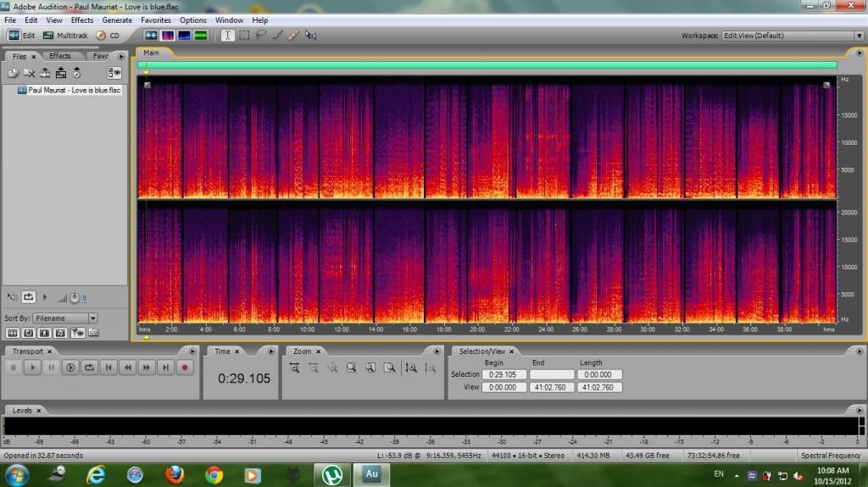The image size is (868, 487).
Task: Select the Scrub tool
Action: click(x=310, y=36)
